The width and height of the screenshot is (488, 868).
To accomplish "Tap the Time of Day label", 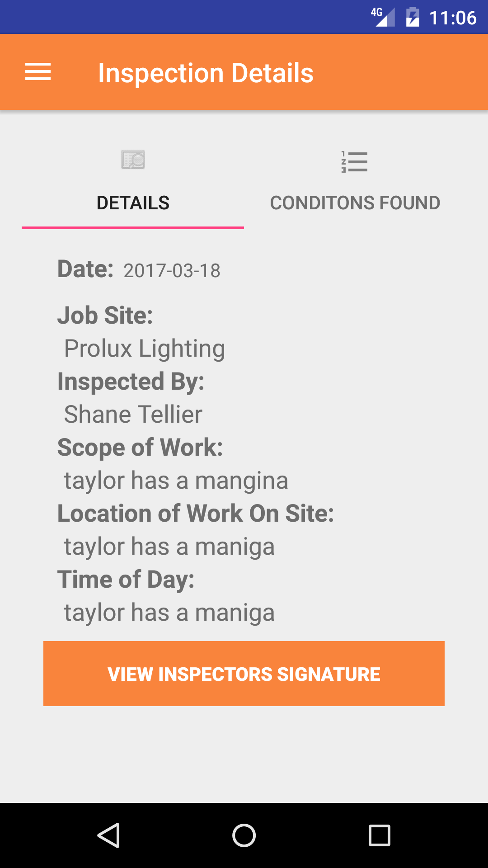I will 126,580.
